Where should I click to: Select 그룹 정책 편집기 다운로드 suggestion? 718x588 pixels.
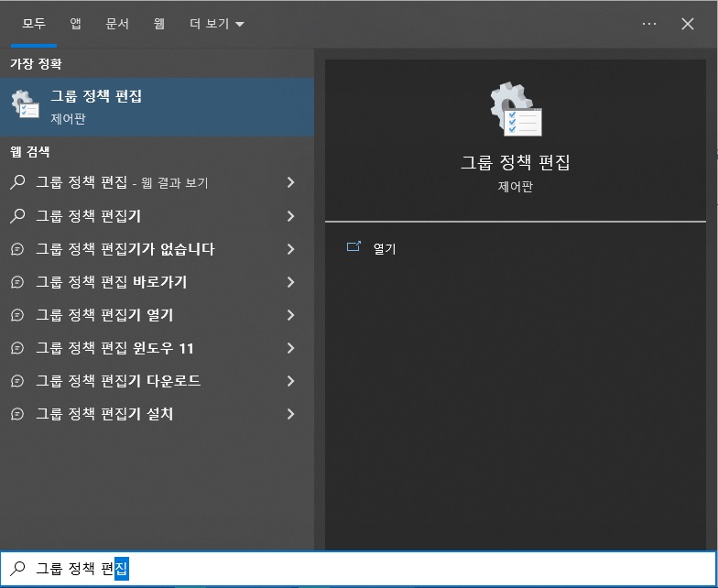pyautogui.click(x=158, y=381)
